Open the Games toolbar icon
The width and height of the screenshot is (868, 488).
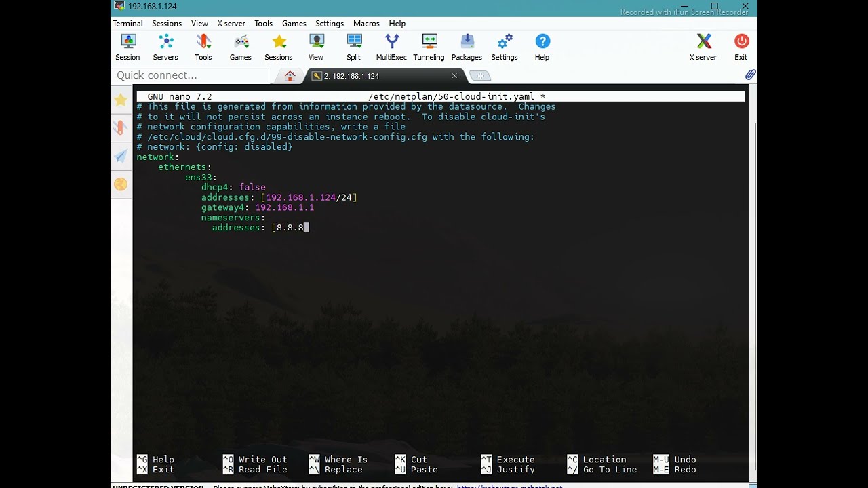pyautogui.click(x=241, y=47)
